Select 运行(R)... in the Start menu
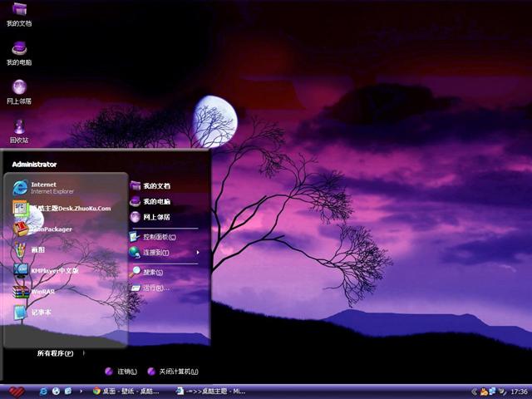532x399 pixels. pos(155,288)
